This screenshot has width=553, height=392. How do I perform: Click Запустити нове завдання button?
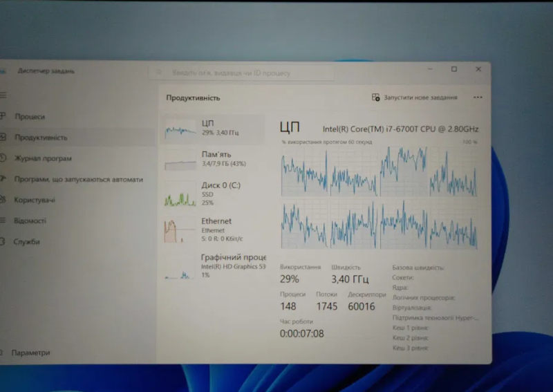point(415,97)
